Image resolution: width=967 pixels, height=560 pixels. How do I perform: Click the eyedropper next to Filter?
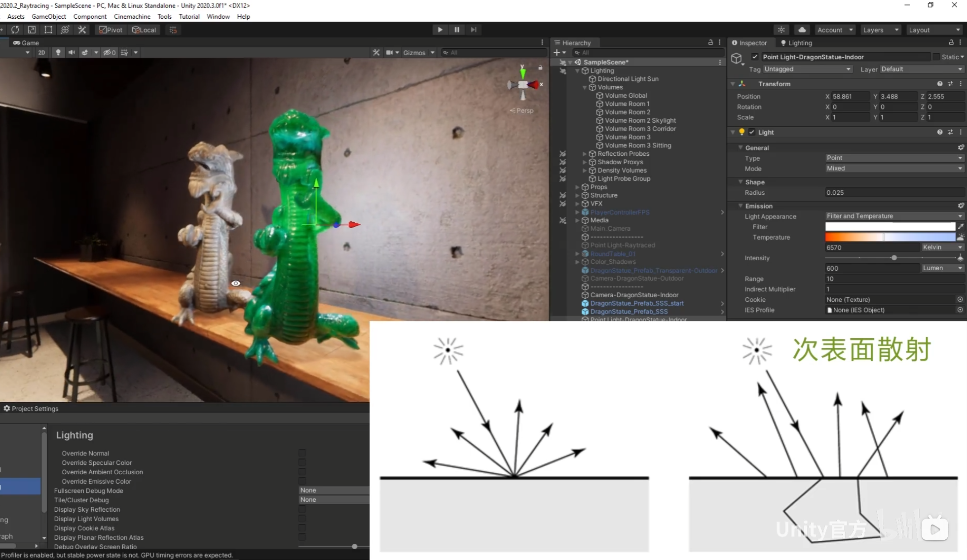[960, 227]
